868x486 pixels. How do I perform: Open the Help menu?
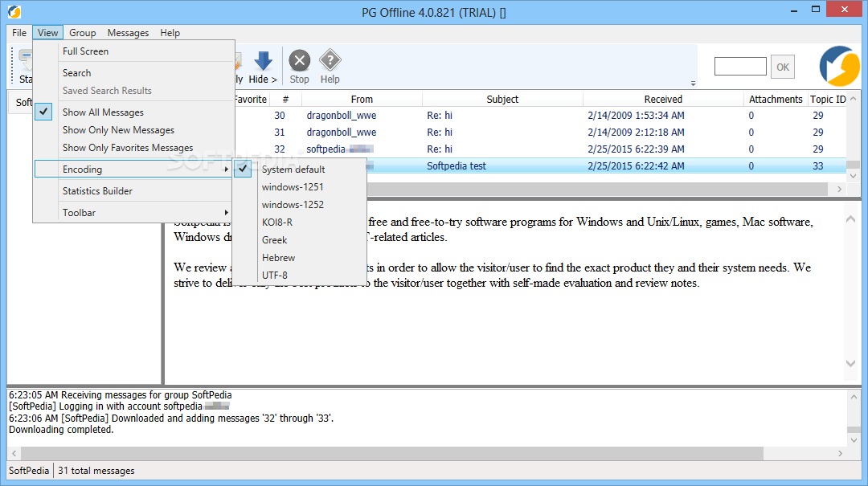click(x=170, y=33)
